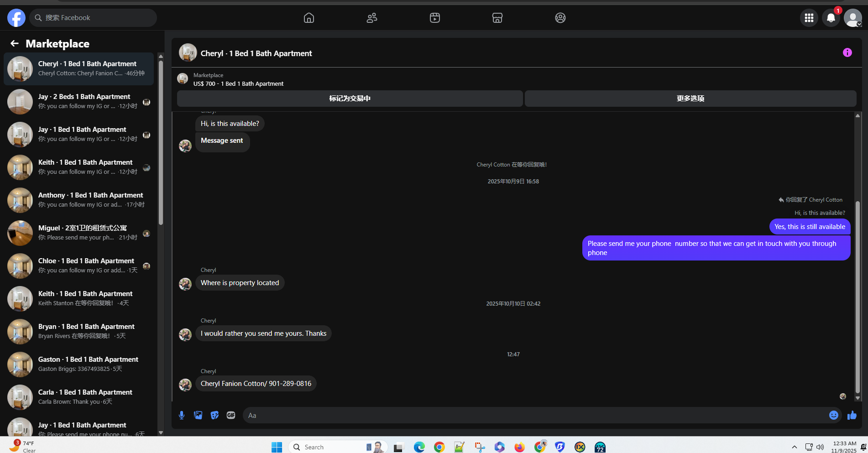Open Microsoft Edge from the taskbar
Viewport: 868px width, 453px height.
point(419,447)
